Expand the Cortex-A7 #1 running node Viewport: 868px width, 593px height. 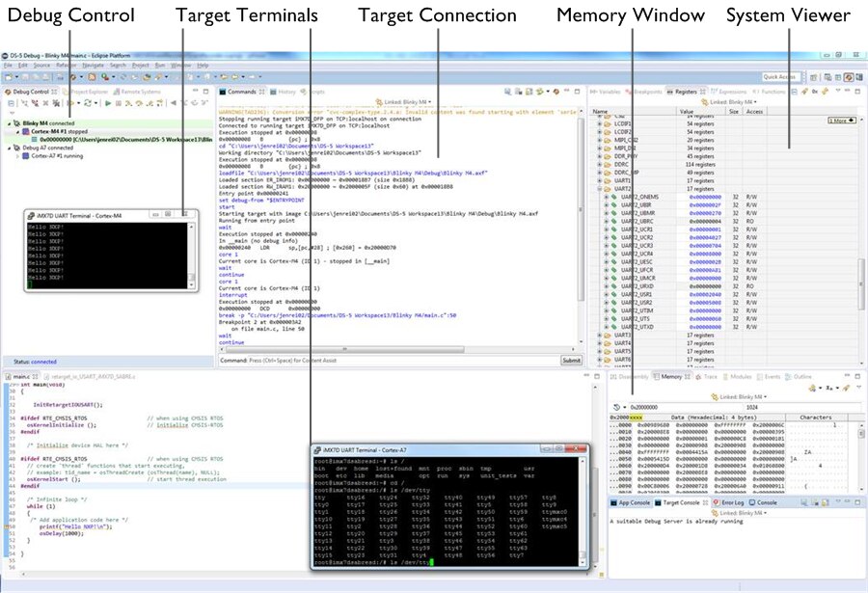17,156
